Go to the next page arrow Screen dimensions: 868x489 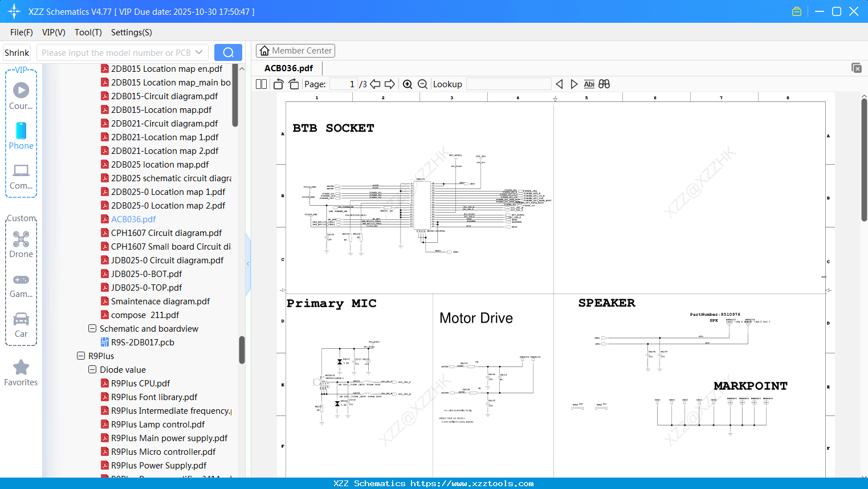[390, 84]
